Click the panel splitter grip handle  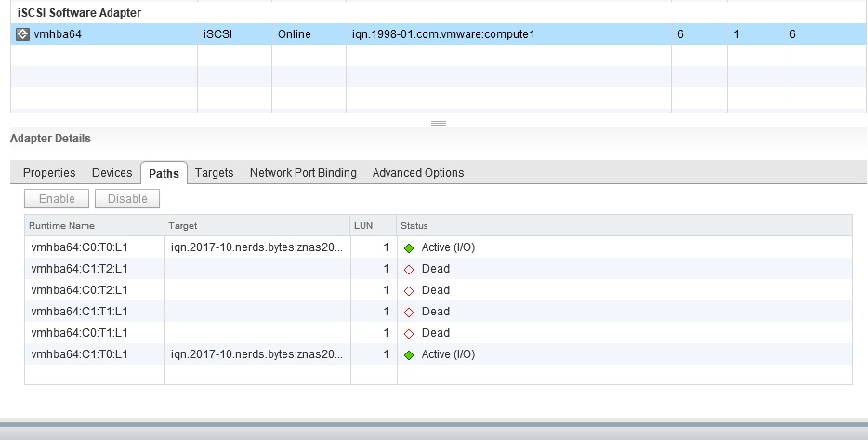click(x=439, y=123)
